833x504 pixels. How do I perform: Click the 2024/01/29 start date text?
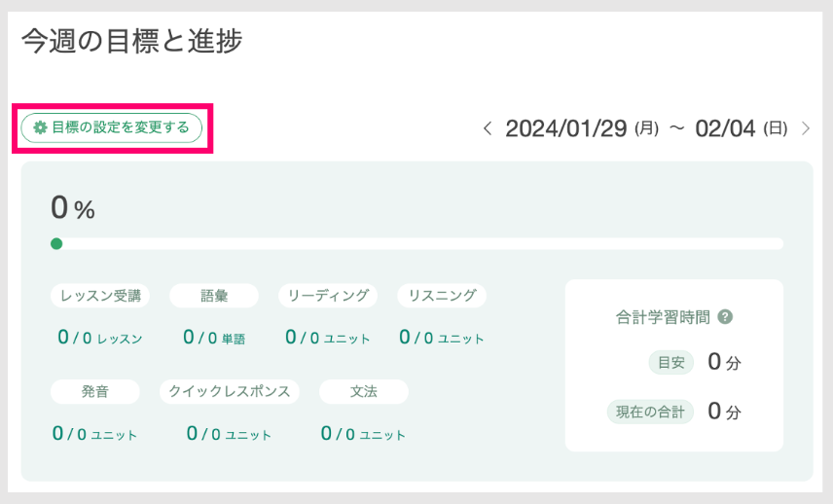click(564, 128)
